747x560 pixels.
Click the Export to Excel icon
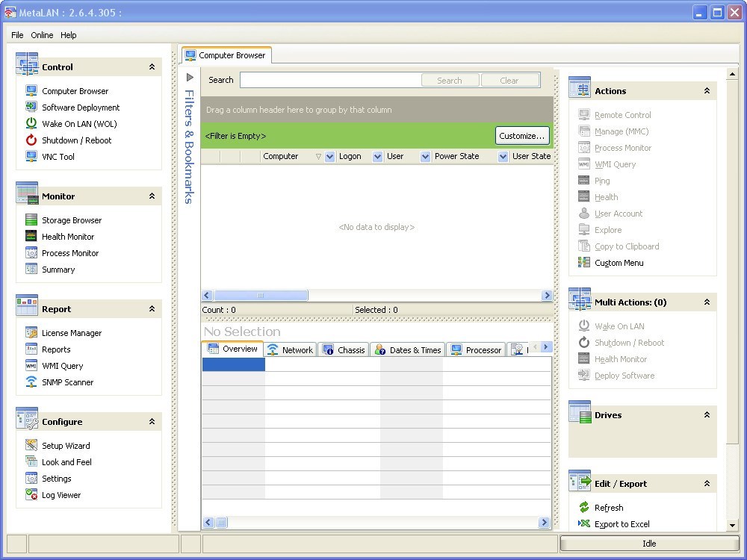click(584, 524)
